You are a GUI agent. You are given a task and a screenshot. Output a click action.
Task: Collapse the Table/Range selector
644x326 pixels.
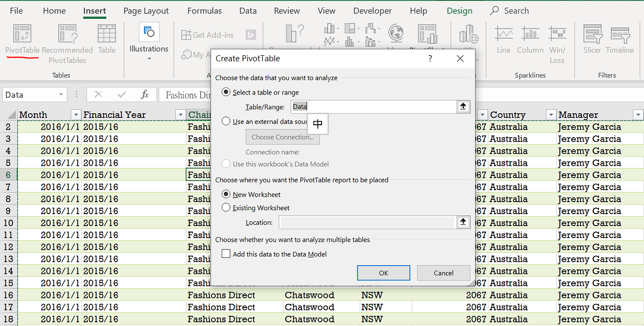[463, 107]
